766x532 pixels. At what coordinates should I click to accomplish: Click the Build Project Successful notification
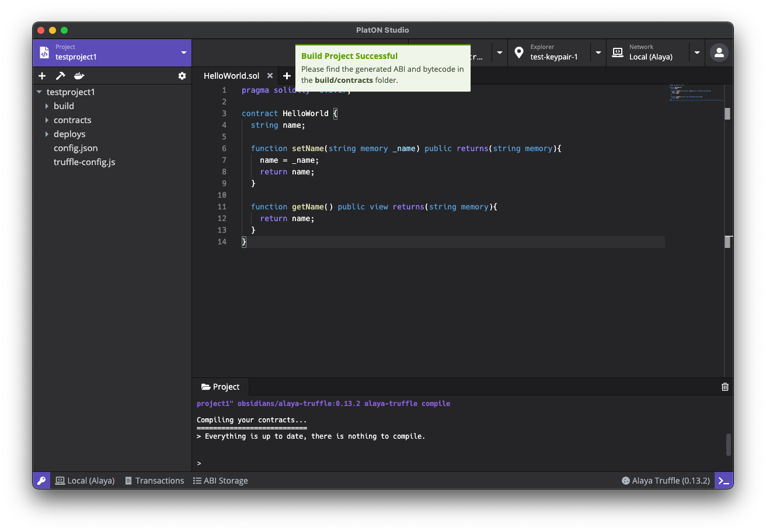point(382,68)
